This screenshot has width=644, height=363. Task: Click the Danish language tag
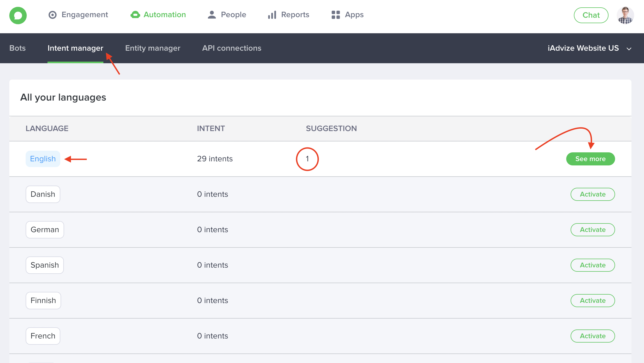tap(43, 194)
